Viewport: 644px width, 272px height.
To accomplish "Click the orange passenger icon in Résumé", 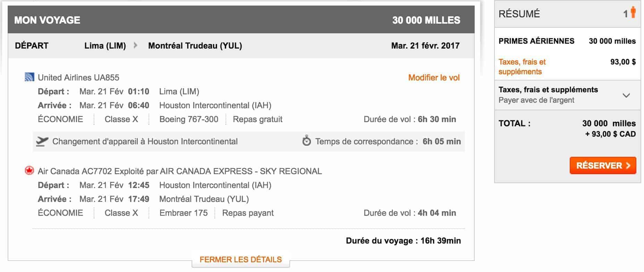I will (x=633, y=12).
